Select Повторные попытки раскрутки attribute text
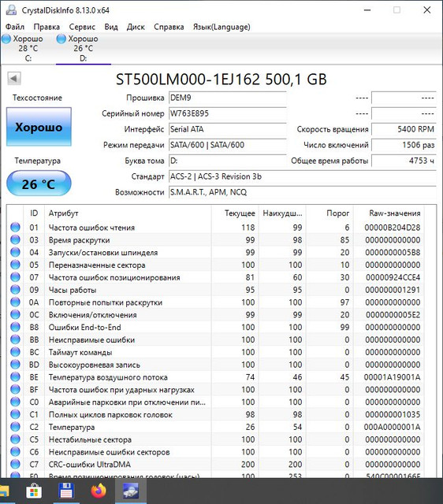The height and width of the screenshot is (504, 443). pos(106,302)
